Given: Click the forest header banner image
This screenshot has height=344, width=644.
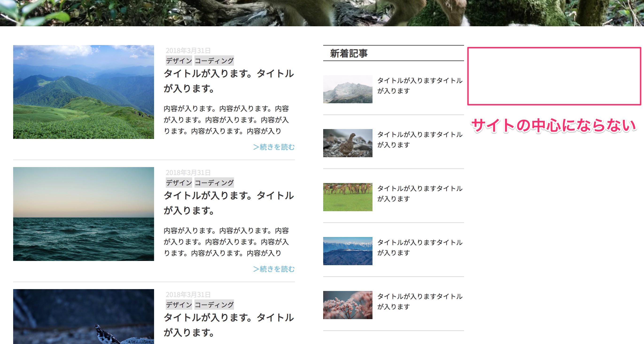Looking at the screenshot, I should (322, 13).
